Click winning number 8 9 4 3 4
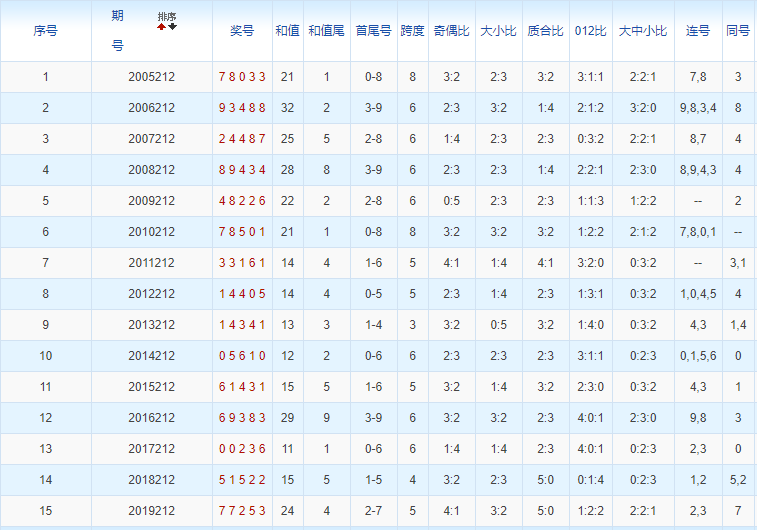 [x=242, y=170]
